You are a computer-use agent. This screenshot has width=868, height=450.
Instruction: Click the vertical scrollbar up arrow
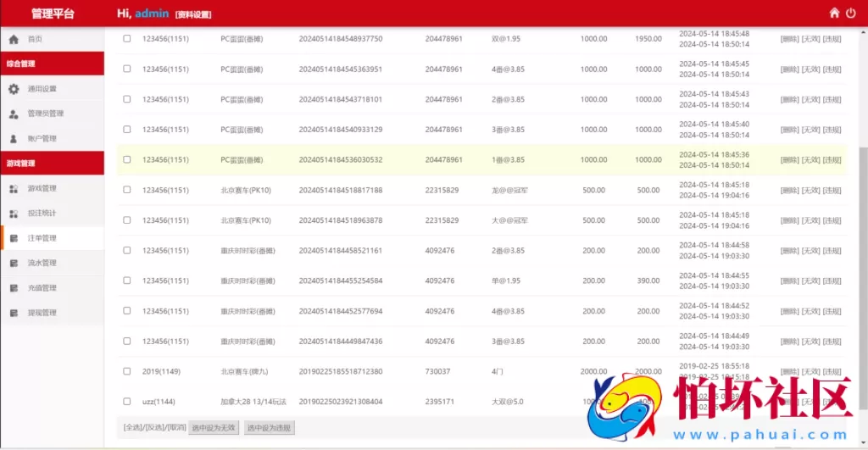coord(863,31)
